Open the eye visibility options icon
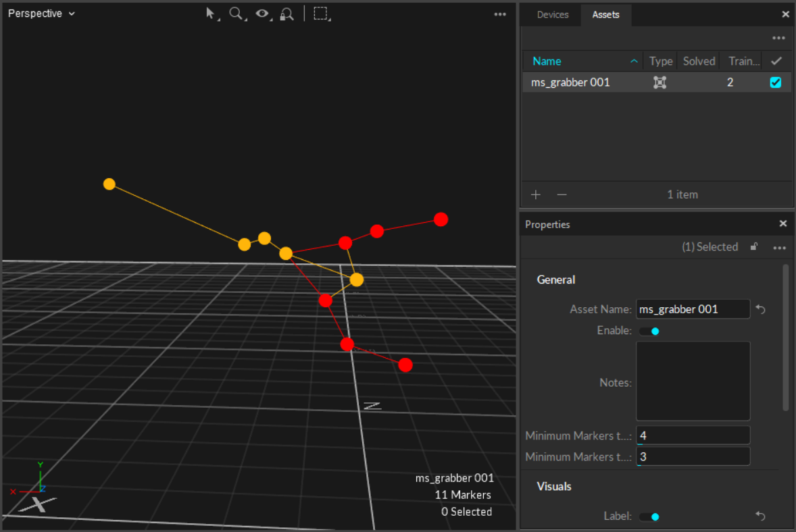The image size is (796, 532). [262, 14]
